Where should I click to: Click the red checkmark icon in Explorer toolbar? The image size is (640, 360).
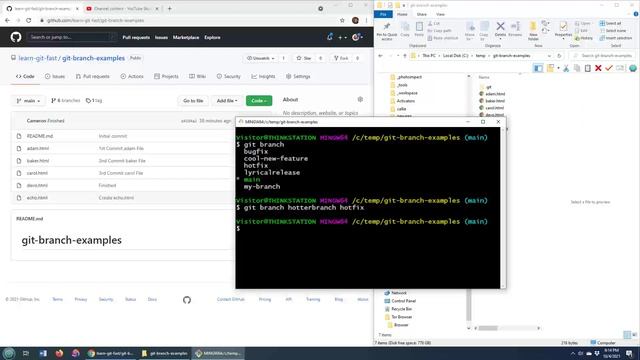click(x=609, y=68)
